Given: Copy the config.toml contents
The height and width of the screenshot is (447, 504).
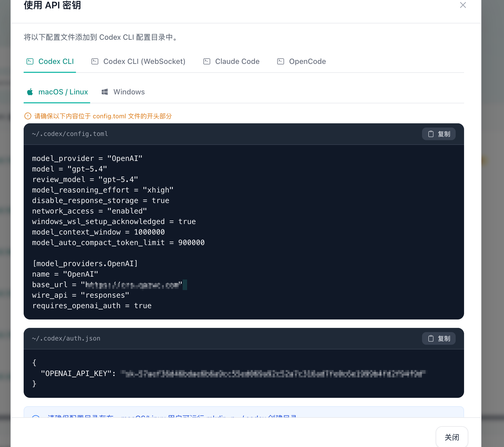Looking at the screenshot, I should click(x=439, y=134).
